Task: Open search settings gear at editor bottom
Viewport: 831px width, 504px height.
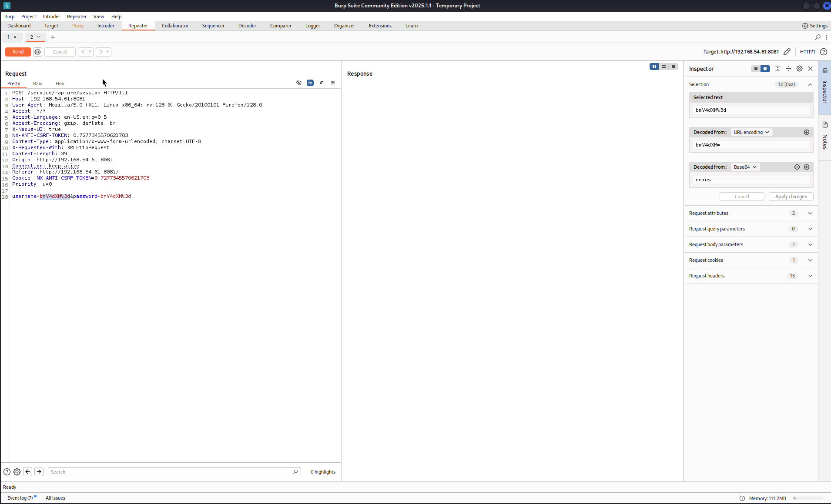Action: click(17, 472)
